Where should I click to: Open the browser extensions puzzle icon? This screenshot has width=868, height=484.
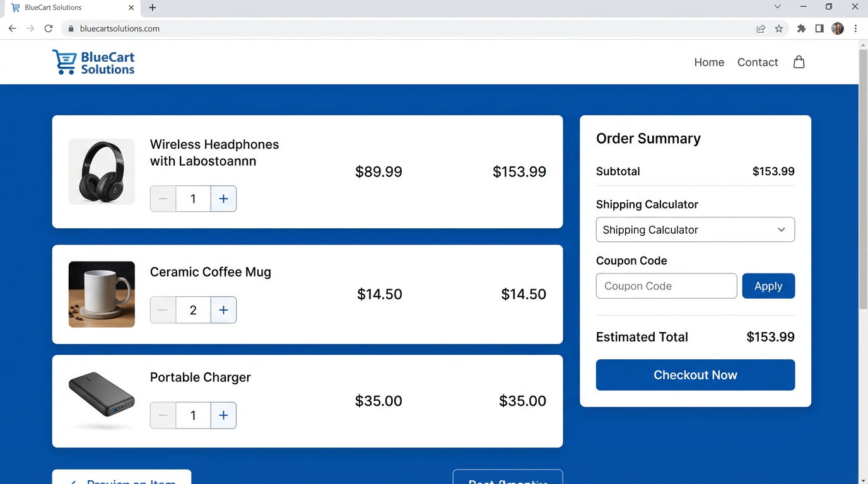click(x=801, y=28)
